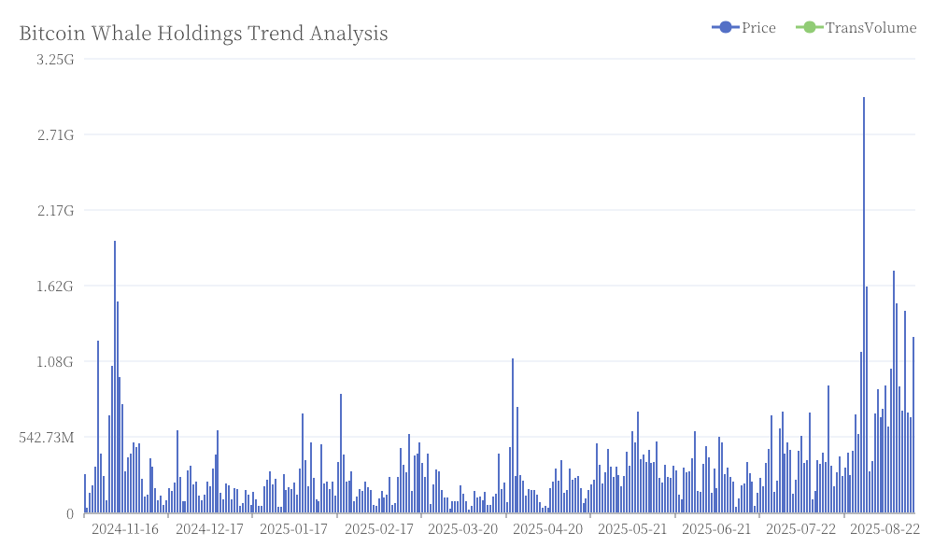Click the tall spike bar near 2024-11-16

[115, 377]
